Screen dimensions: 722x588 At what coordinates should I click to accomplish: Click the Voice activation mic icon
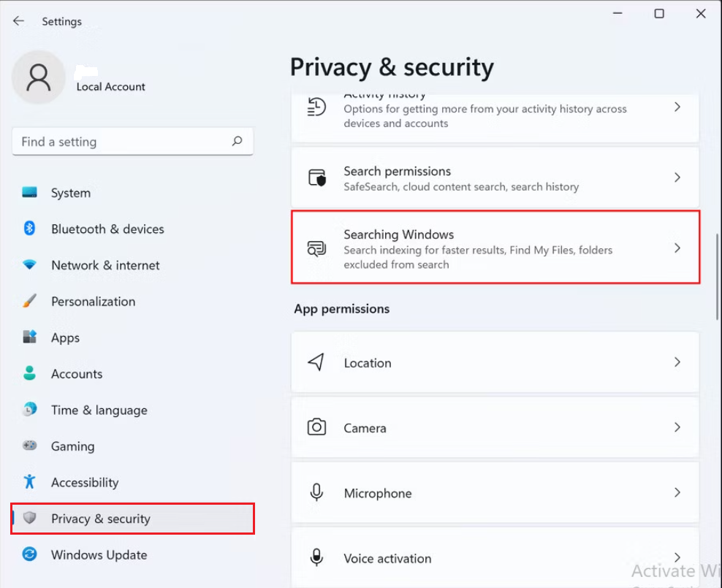316,557
